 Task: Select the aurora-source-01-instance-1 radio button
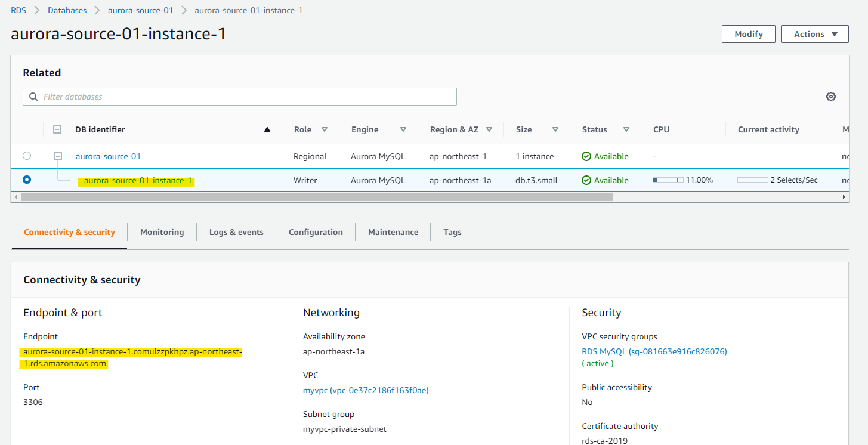pos(27,180)
